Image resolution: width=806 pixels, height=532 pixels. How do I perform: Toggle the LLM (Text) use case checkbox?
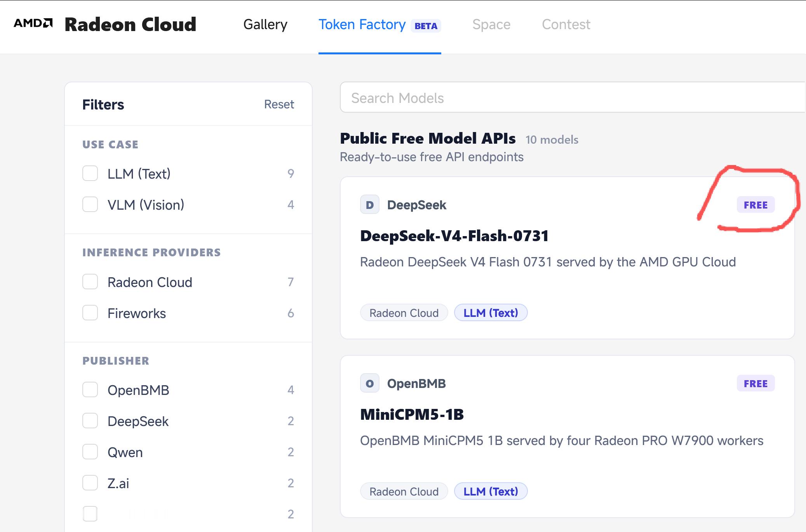click(x=90, y=173)
